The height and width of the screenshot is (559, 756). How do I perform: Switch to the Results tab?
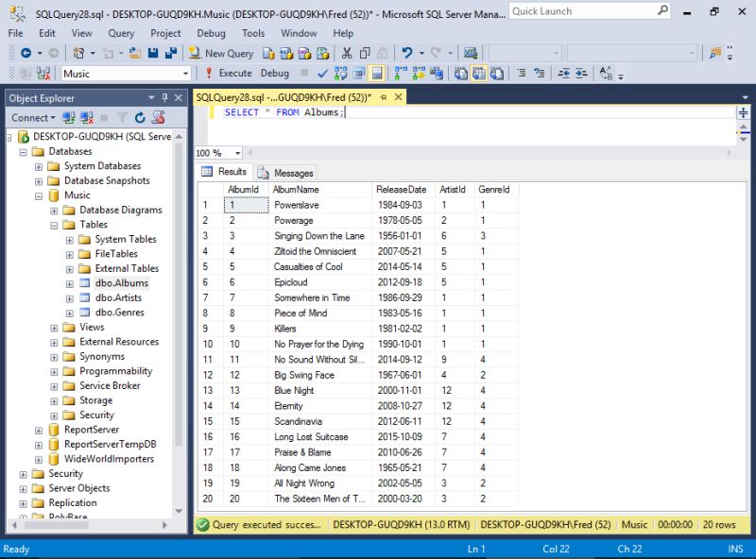tap(225, 172)
